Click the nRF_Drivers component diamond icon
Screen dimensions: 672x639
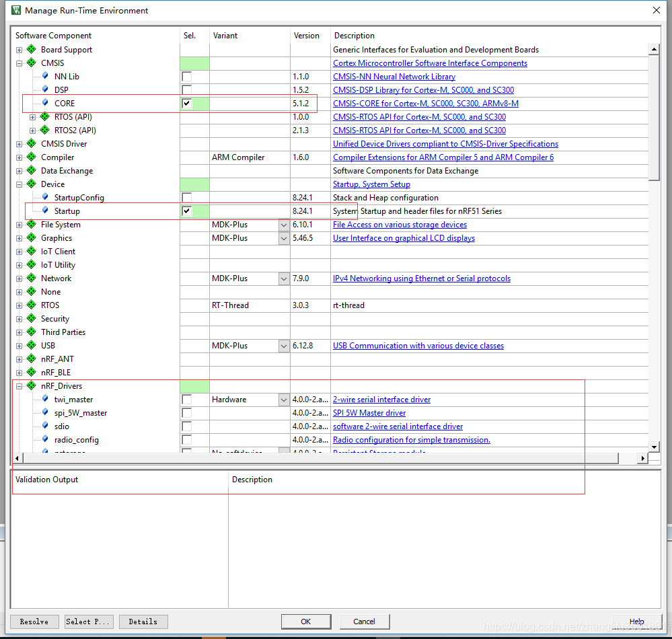pyautogui.click(x=31, y=385)
